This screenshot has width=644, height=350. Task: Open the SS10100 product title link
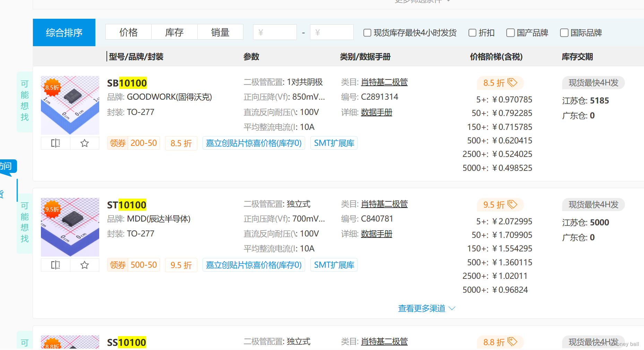coord(127,342)
